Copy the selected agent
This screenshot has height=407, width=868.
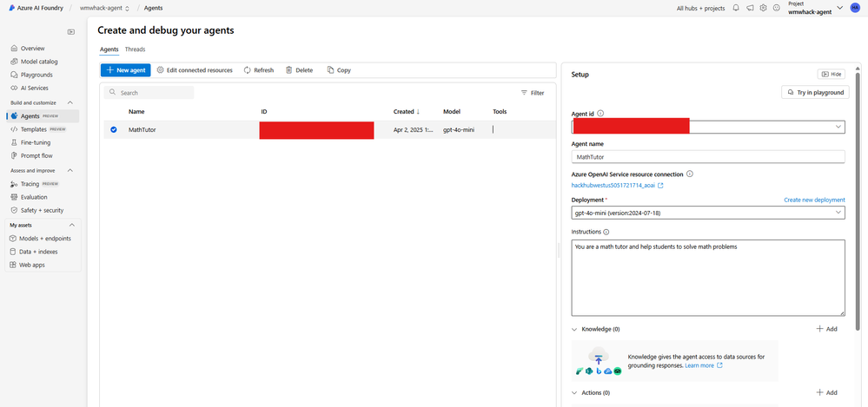point(339,70)
